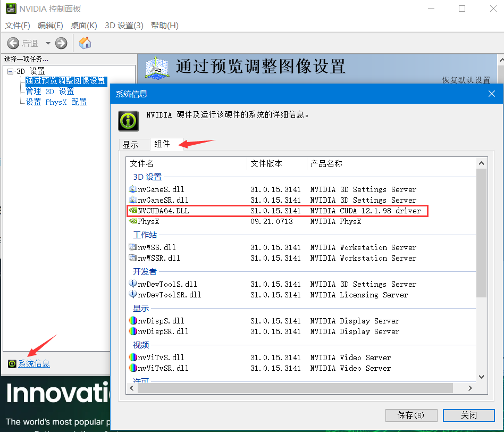Screen dimensions: 504x432
Task: Click the nvViTvS.dll file icon
Action: click(x=133, y=358)
